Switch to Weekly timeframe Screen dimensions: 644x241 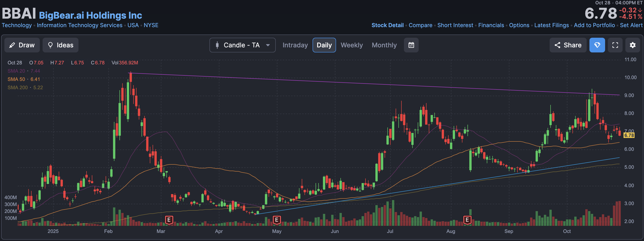351,45
